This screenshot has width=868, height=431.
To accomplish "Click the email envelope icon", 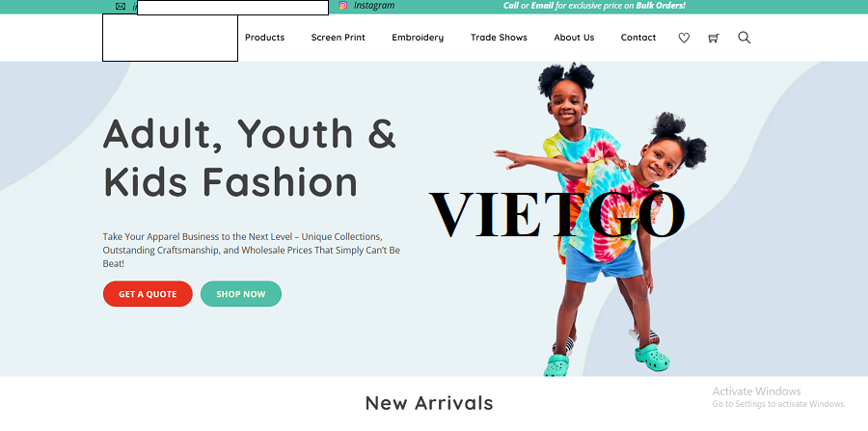I will click(121, 6).
